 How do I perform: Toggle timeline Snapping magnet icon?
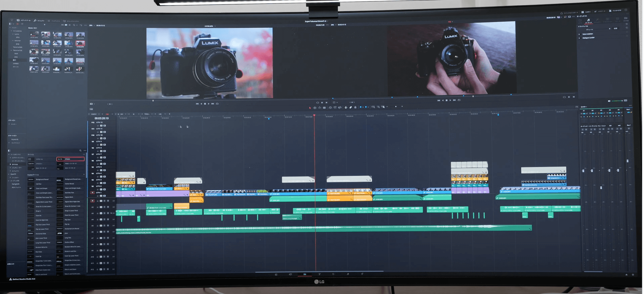click(346, 107)
